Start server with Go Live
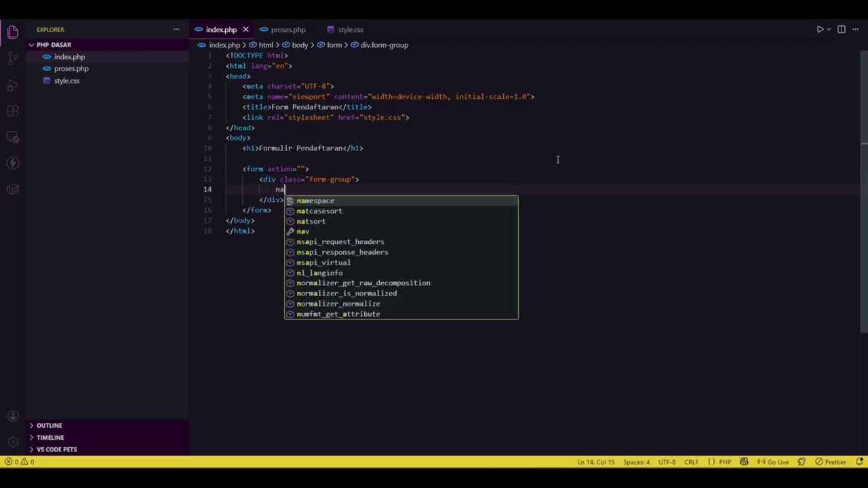Viewport: 868px width, 488px height. tap(772, 462)
